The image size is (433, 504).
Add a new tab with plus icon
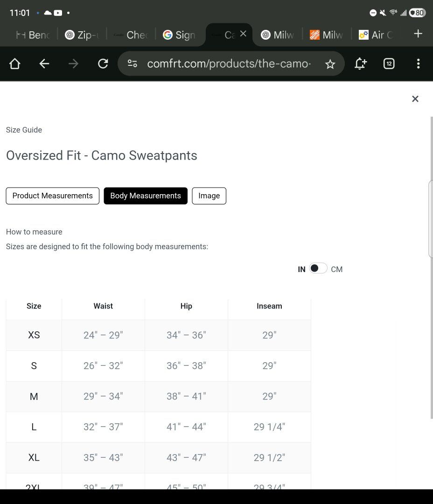[x=418, y=34]
